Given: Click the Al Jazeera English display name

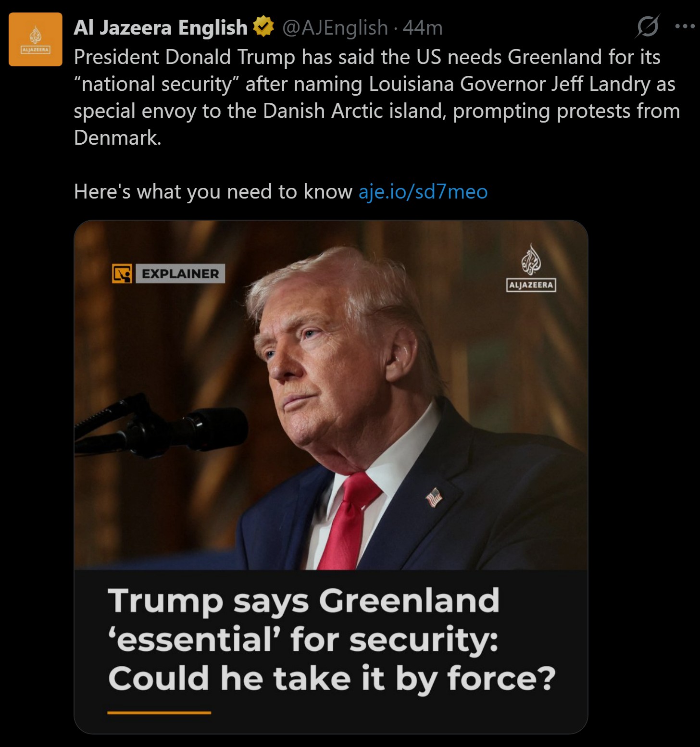Looking at the screenshot, I should point(161,27).
